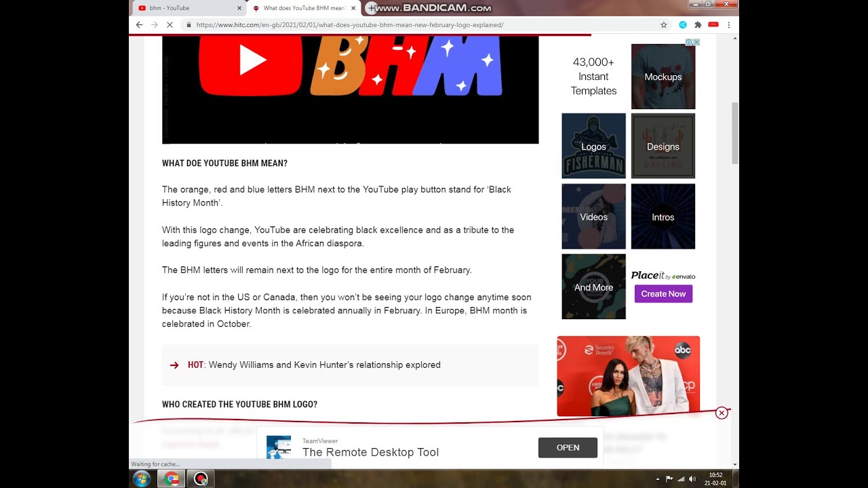Open the Videos template thumbnail
868x488 pixels.
[593, 216]
